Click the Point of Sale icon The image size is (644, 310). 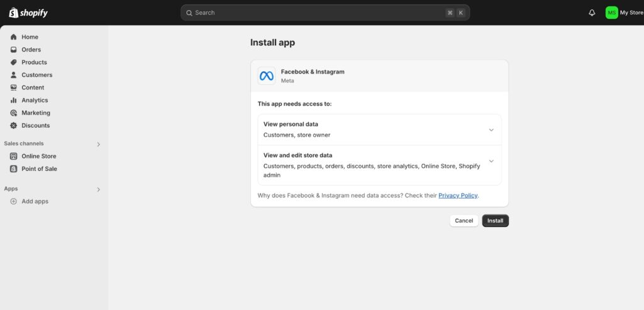click(14, 169)
